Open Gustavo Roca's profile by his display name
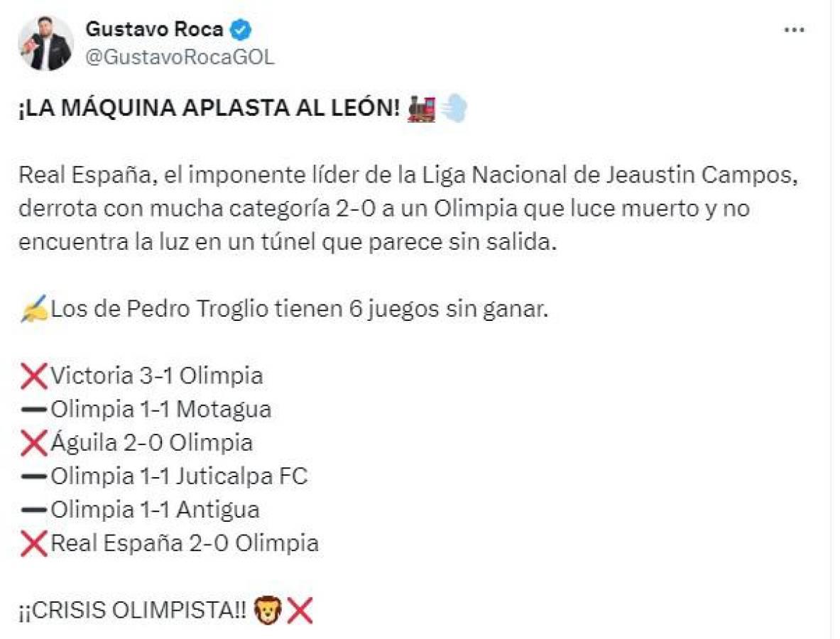 pyautogui.click(x=158, y=28)
